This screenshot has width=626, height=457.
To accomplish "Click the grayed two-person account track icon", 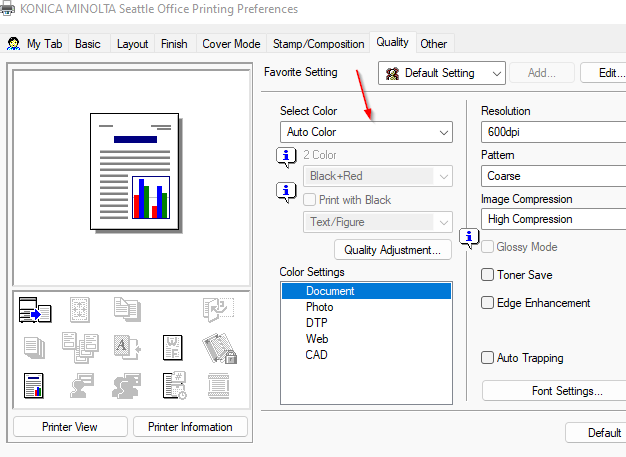I will [x=127, y=386].
